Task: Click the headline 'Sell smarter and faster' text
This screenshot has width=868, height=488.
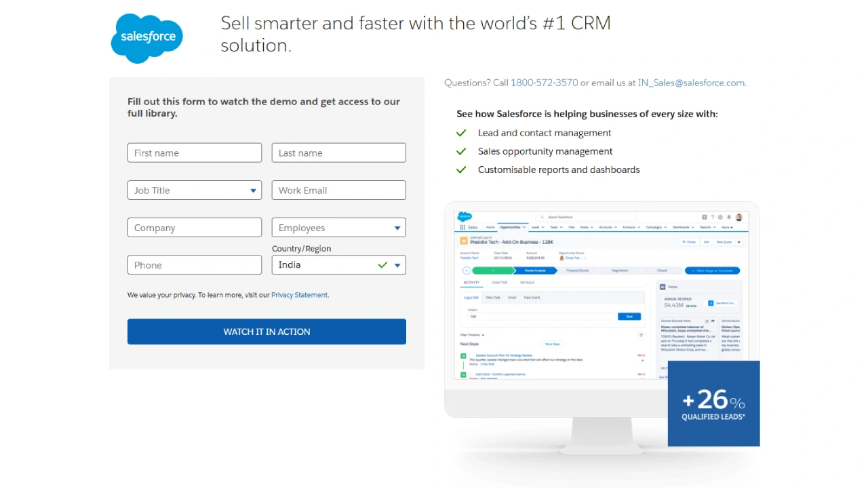Action: click(x=416, y=34)
